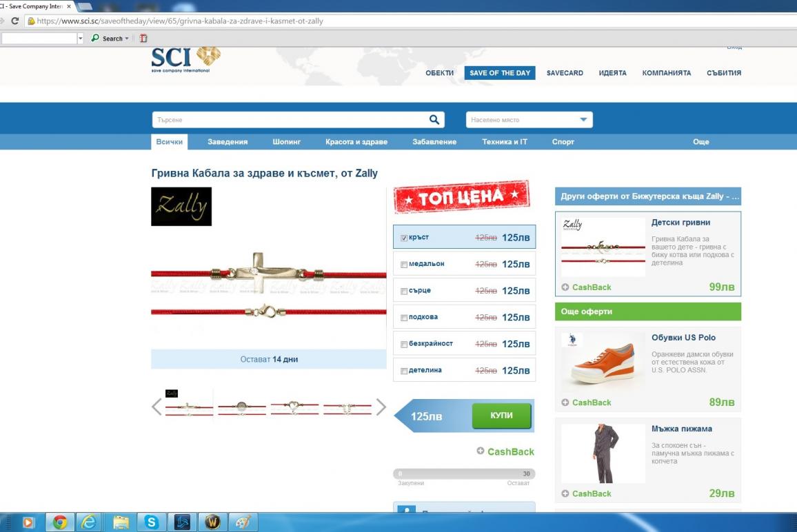797x532 pixels.
Task: Show next thumbnails with right arrow
Action: 381,407
